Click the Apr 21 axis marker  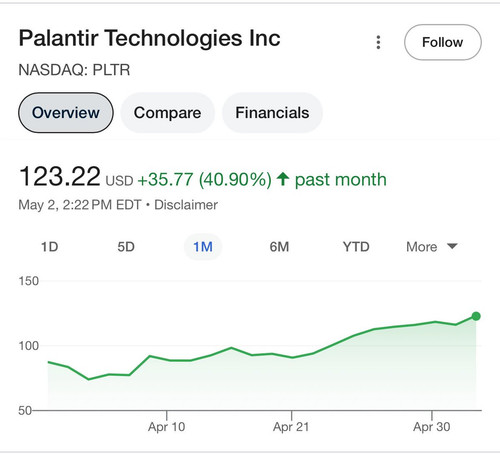[x=291, y=427]
